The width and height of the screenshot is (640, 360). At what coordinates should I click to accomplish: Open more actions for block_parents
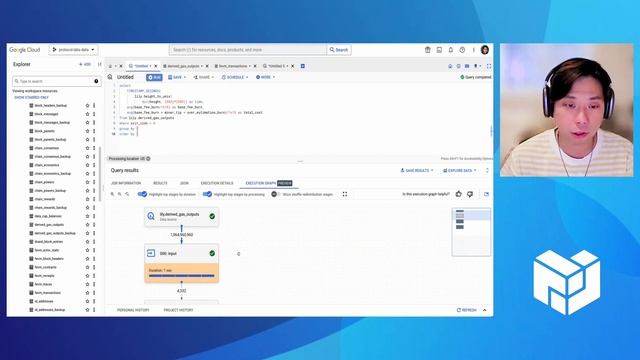click(94, 131)
